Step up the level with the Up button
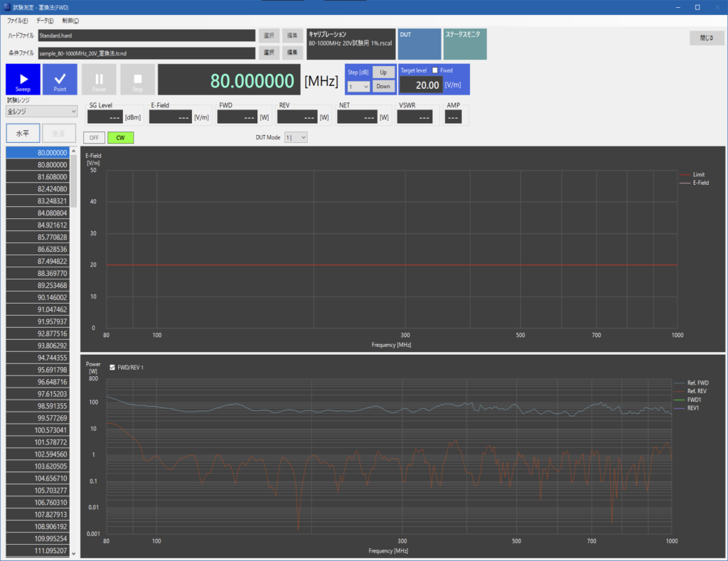The width and height of the screenshot is (728, 561). pyautogui.click(x=383, y=72)
